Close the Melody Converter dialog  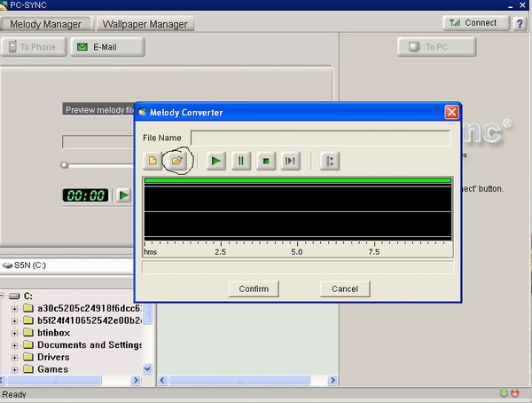click(x=451, y=112)
